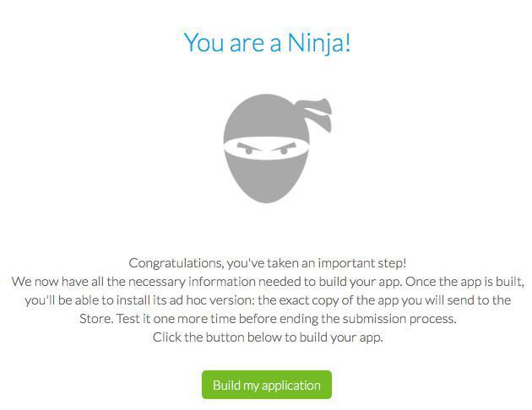532x410 pixels.
Task: Click the word "You" in the title
Action: point(204,41)
